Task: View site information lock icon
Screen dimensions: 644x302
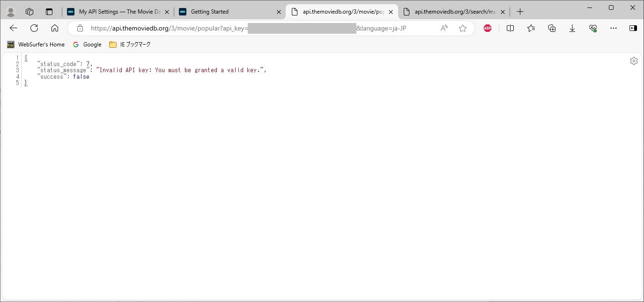Action: (x=80, y=28)
